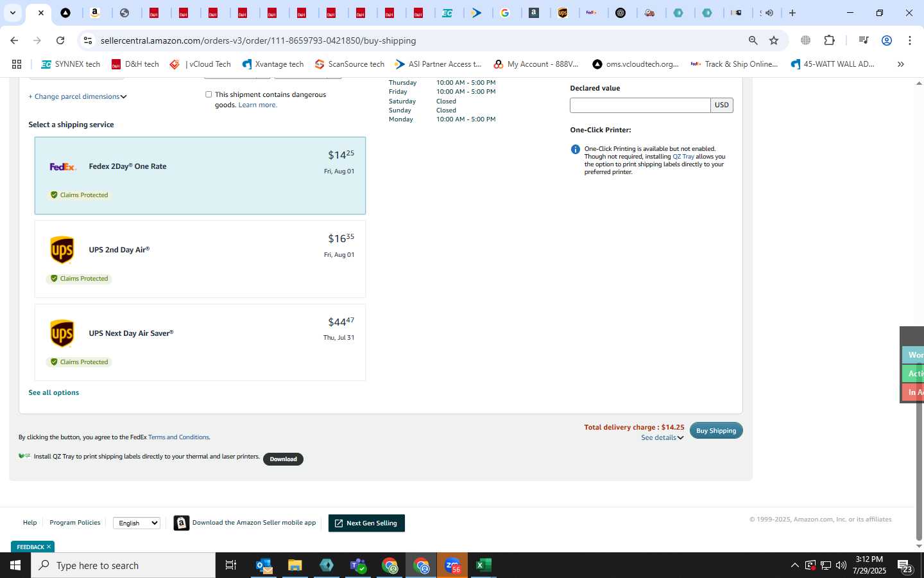Open the English language dropdown
924x578 pixels.
click(x=137, y=523)
